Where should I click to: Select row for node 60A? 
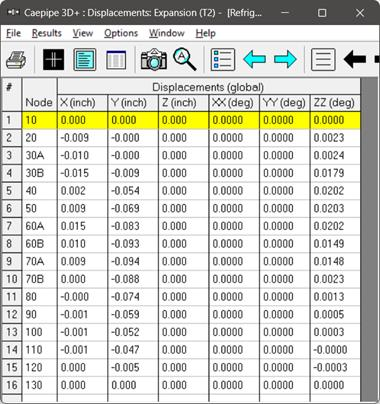(181, 226)
